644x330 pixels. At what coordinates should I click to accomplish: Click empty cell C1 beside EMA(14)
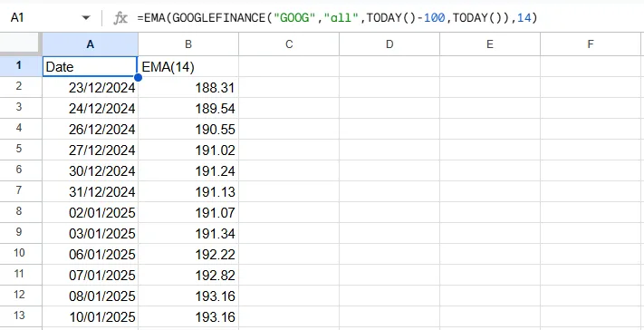[x=289, y=66]
